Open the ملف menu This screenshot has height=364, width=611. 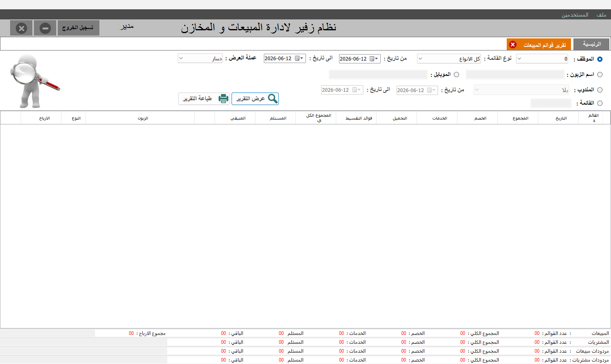[601, 15]
